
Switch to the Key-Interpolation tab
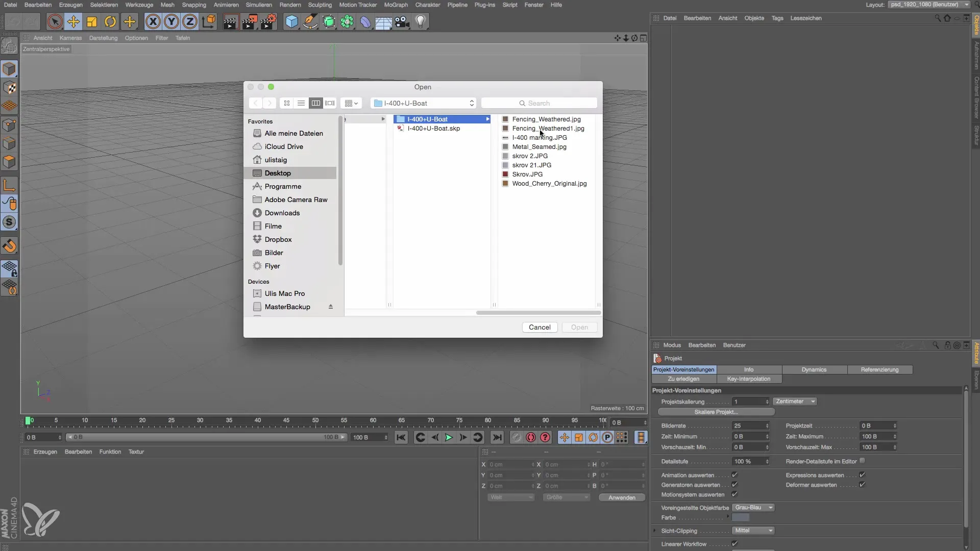point(749,379)
